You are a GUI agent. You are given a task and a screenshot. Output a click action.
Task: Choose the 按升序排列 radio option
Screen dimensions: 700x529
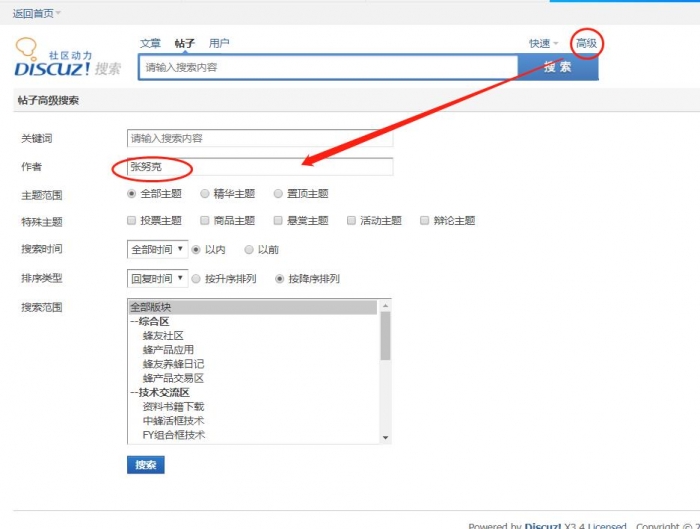[x=196, y=279]
